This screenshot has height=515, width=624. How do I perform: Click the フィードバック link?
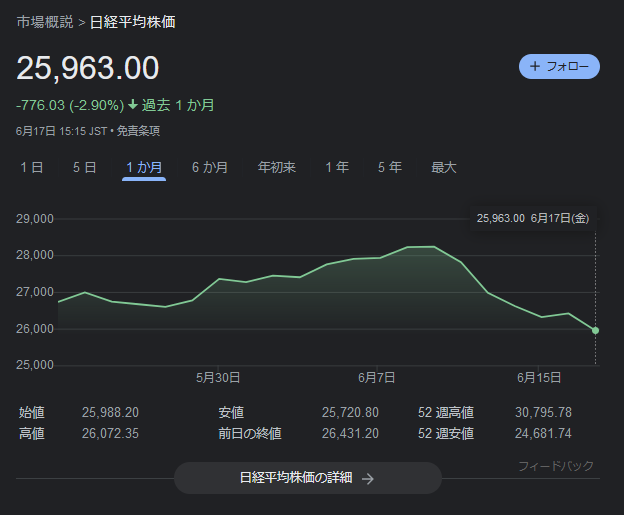[x=556, y=466]
